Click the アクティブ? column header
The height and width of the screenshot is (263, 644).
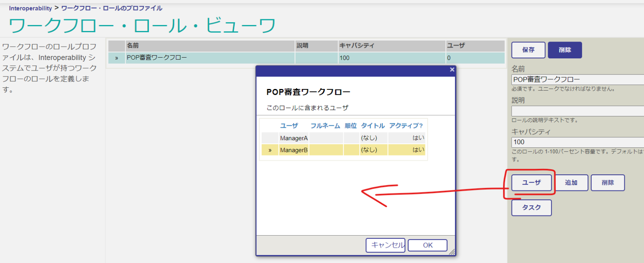tap(406, 126)
